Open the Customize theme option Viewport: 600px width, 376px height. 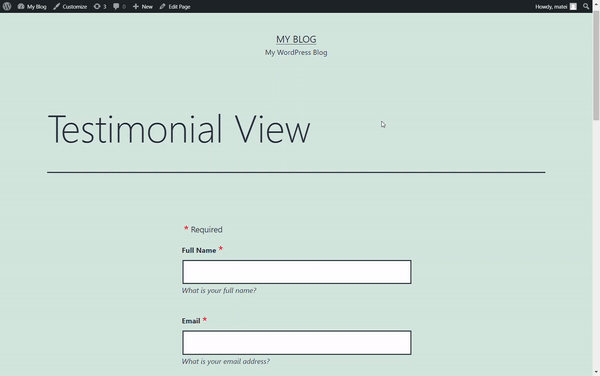tap(70, 7)
